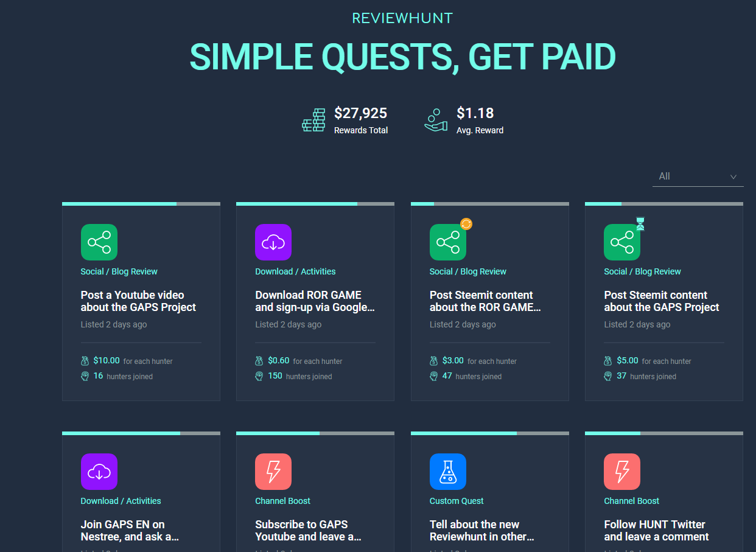Click the Rewards Total bricks icon
756x552 pixels.
(x=314, y=120)
